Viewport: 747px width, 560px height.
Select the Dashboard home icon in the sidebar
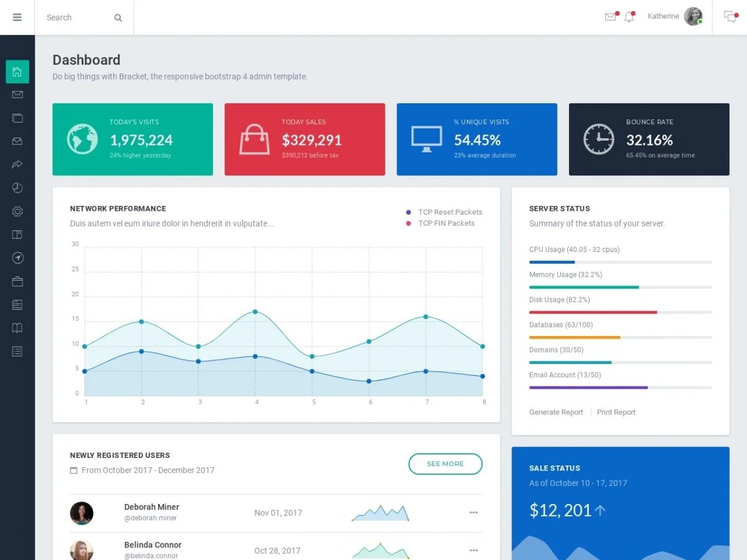[x=17, y=72]
